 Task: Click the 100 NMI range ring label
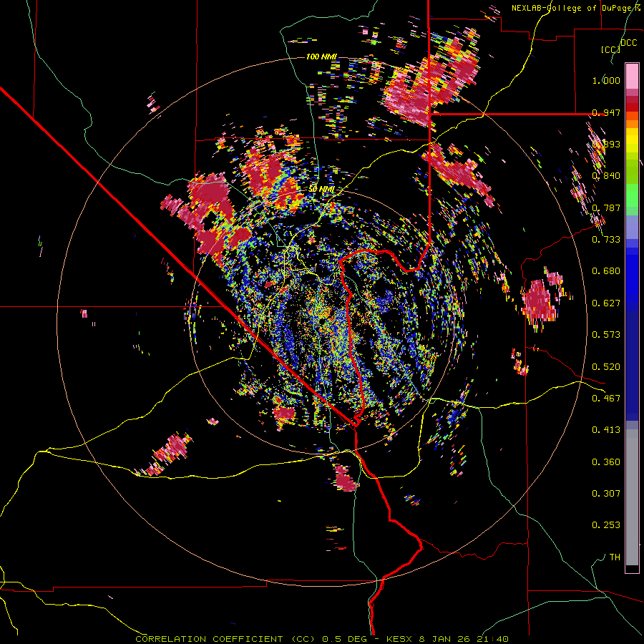pyautogui.click(x=321, y=57)
